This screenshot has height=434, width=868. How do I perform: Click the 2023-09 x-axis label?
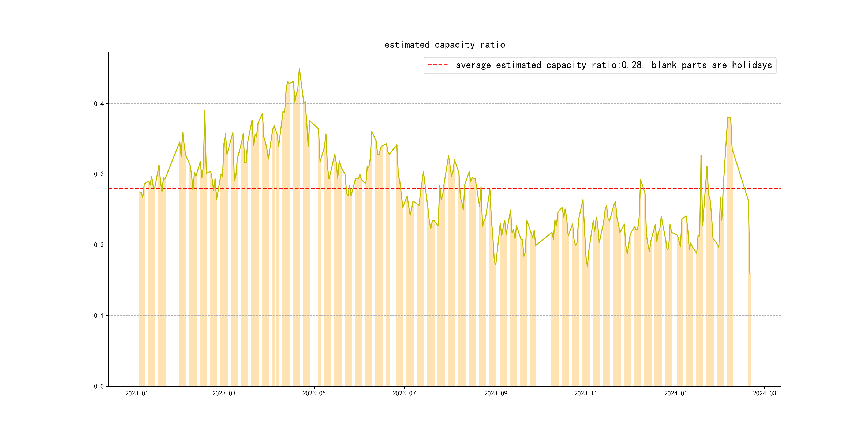495,393
